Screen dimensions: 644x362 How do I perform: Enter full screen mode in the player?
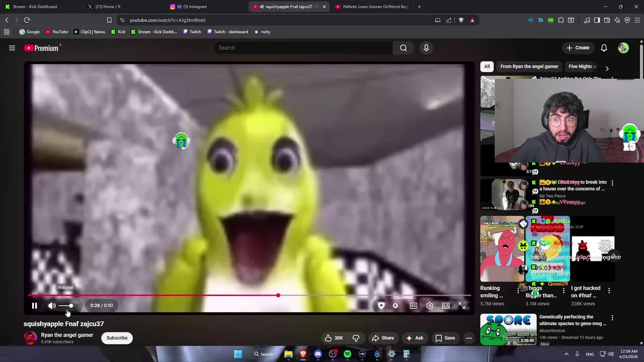point(462,306)
